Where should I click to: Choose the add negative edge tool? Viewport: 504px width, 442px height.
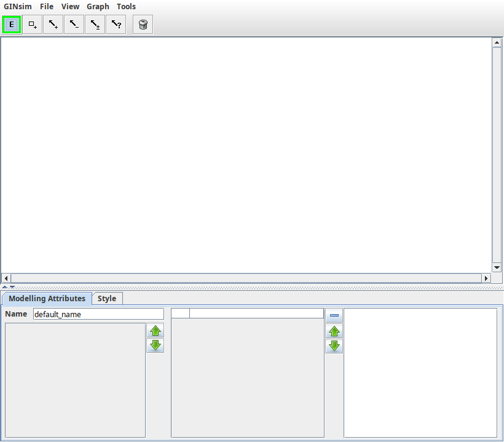[x=74, y=25]
